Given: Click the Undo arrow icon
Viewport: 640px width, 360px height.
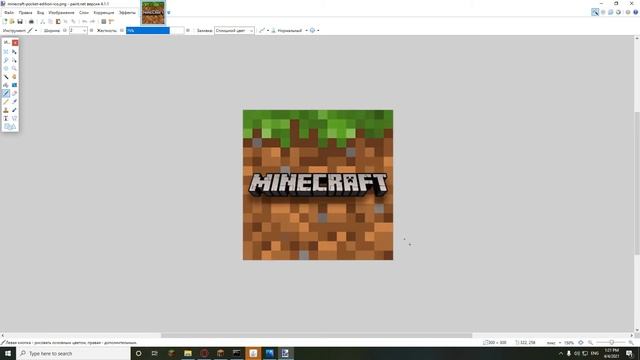Looking at the screenshot, I should coord(84,22).
